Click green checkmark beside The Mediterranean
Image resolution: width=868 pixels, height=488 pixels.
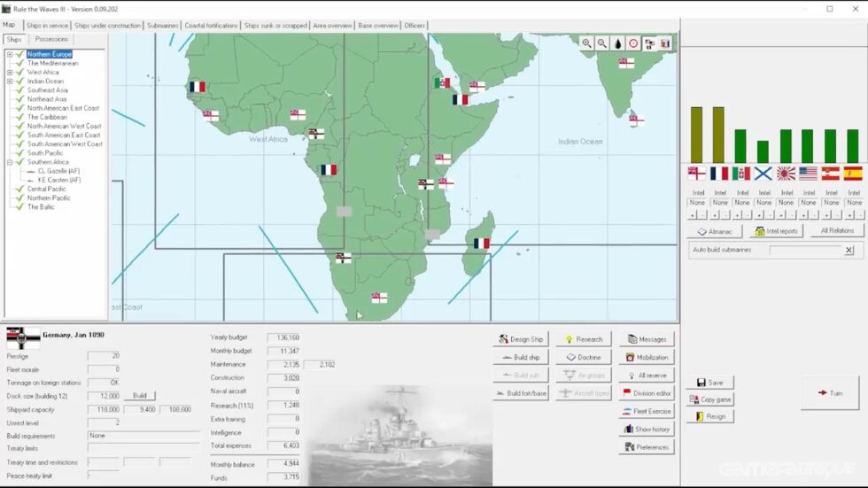[19, 63]
